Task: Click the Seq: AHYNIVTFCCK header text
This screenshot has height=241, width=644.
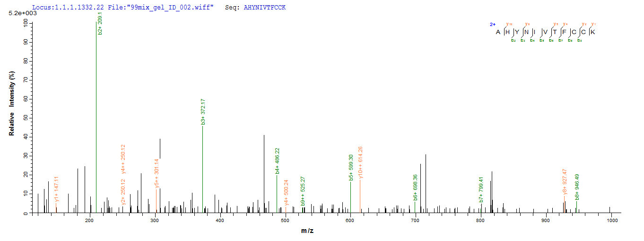Action: point(259,8)
